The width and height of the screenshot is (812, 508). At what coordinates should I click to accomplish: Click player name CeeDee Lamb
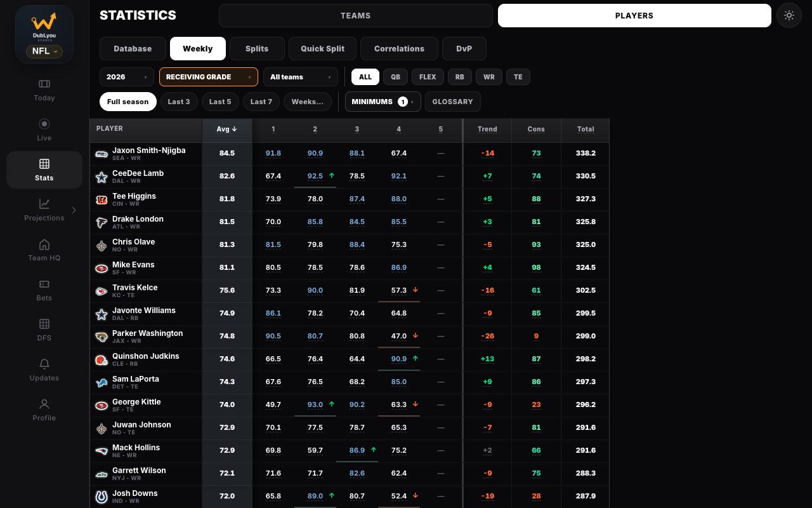(x=138, y=173)
